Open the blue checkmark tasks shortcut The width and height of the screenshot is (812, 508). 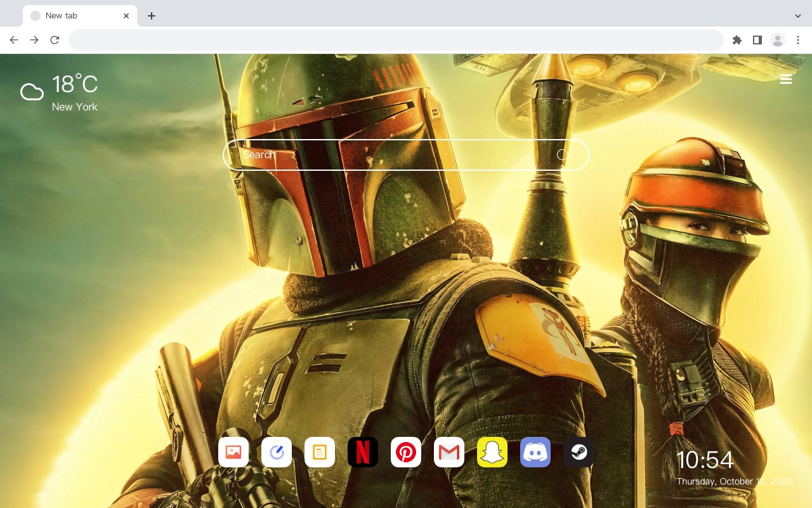[277, 452]
